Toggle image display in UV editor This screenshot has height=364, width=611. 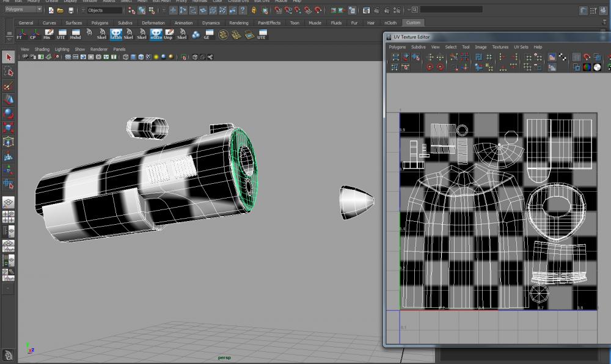click(x=552, y=57)
